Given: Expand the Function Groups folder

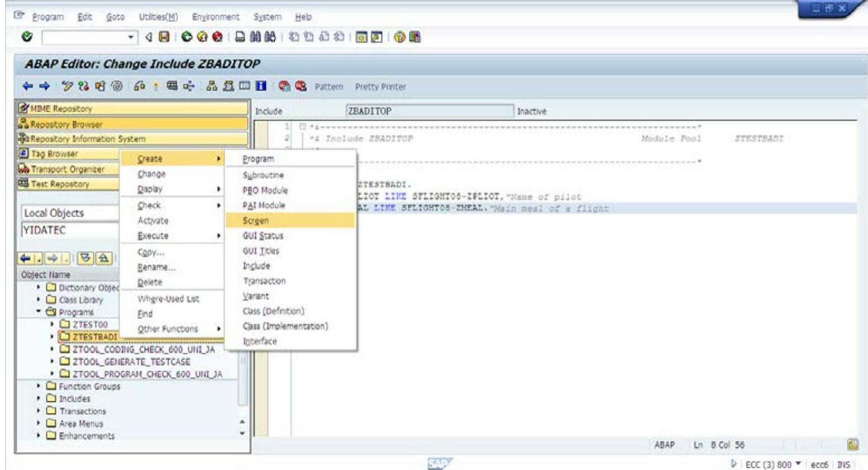Looking at the screenshot, I should (x=39, y=386).
